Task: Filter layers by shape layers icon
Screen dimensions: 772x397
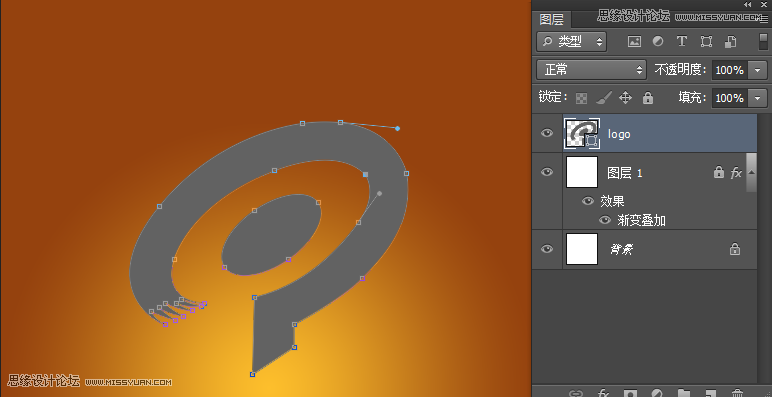Action: point(706,42)
